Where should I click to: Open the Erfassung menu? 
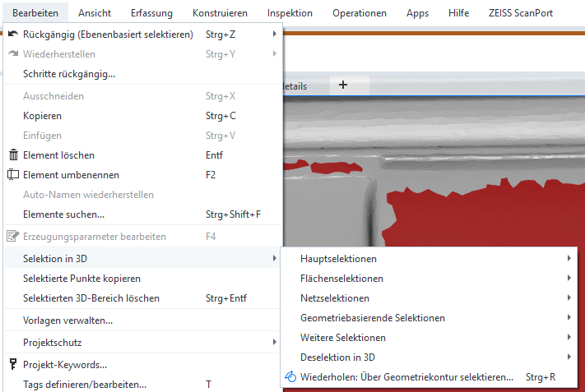pos(151,13)
